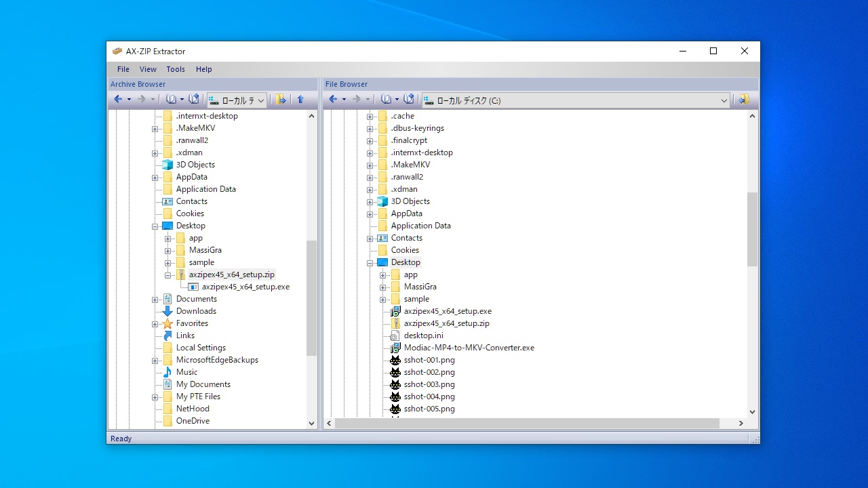Click Contacts card icon in Archive Browser
Image resolution: width=868 pixels, height=488 pixels.
click(x=167, y=201)
